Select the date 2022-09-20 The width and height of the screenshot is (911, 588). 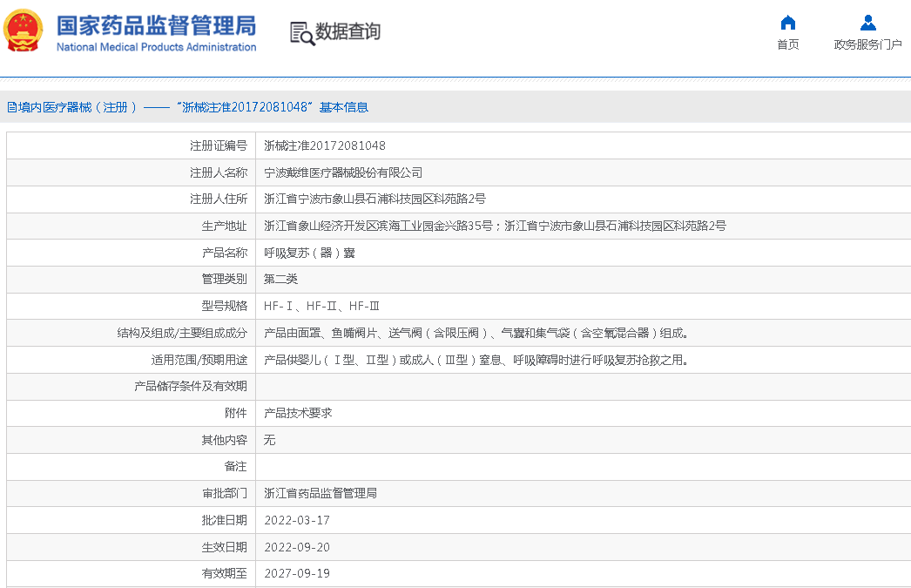297,547
